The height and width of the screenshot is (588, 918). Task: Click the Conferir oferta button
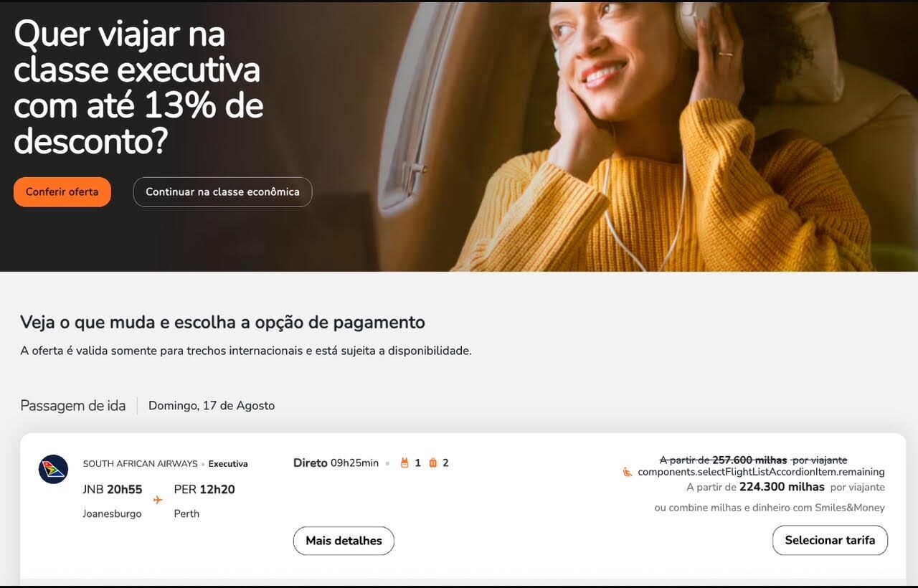(x=62, y=192)
